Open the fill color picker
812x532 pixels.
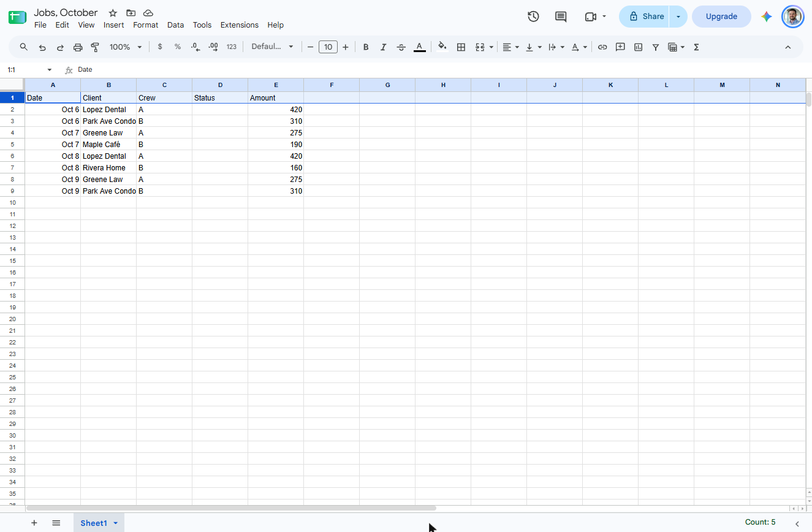442,47
